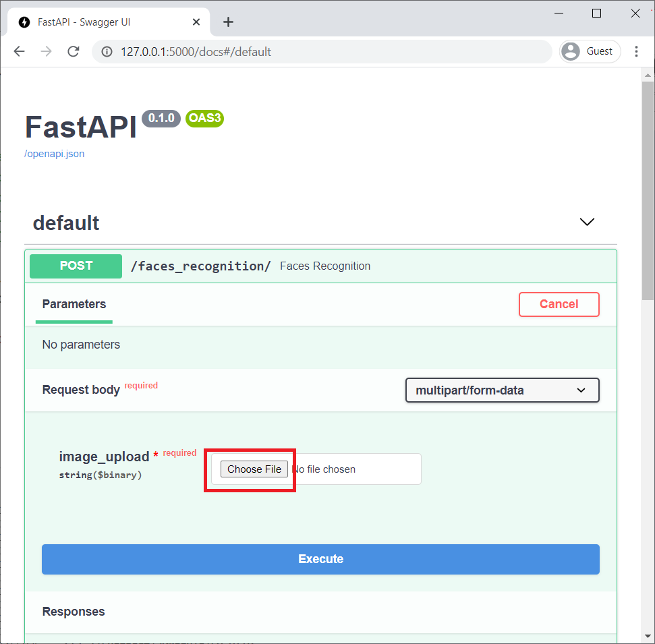This screenshot has height=644, width=655.
Task: Open a new browser tab
Action: click(228, 22)
